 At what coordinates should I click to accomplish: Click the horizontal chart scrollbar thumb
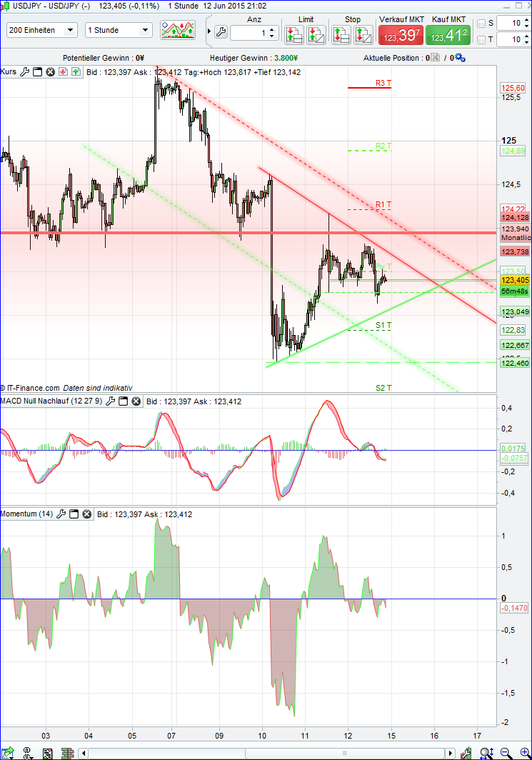(345, 753)
